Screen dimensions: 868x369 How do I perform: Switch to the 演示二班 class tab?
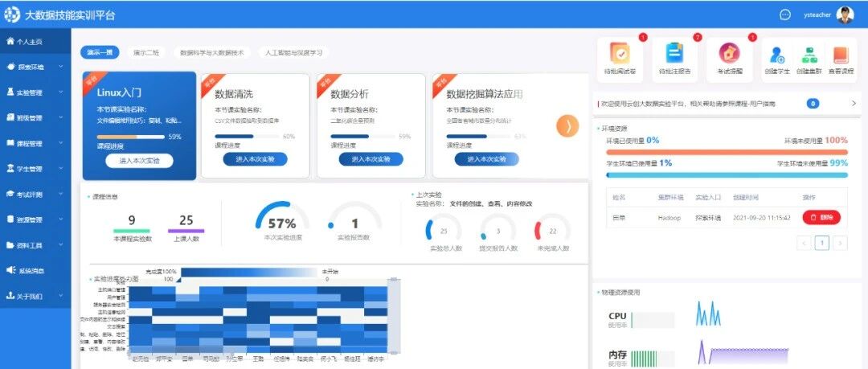[x=146, y=52]
